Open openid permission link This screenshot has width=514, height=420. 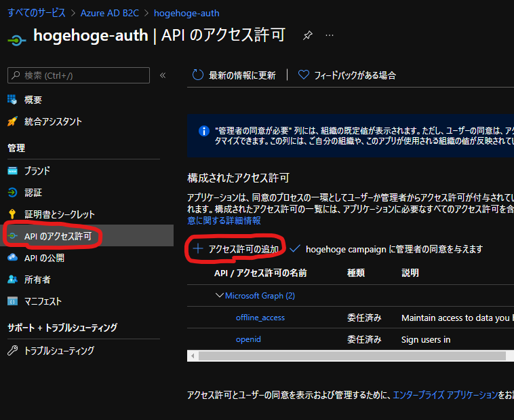coord(248,339)
